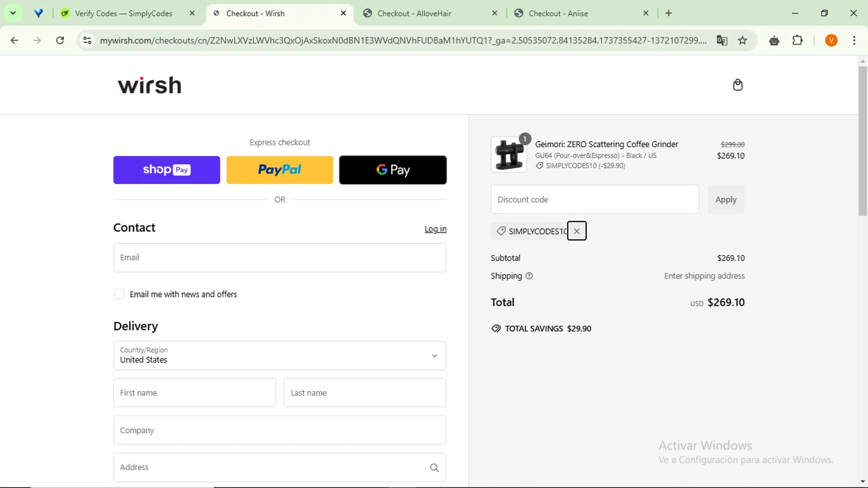Click the robot extension icon in toolbar
Image resolution: width=868 pixels, height=488 pixels.
coord(774,41)
